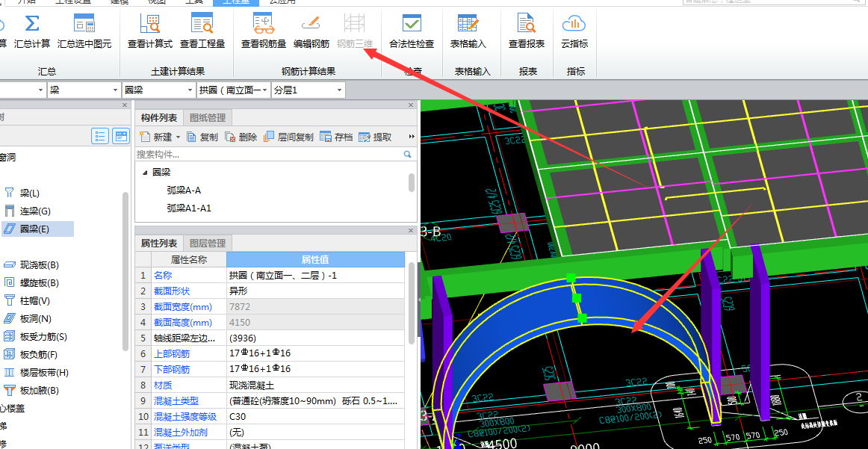The height and width of the screenshot is (449, 868).
Task: Select component 弧梁A-A
Action: (x=184, y=191)
